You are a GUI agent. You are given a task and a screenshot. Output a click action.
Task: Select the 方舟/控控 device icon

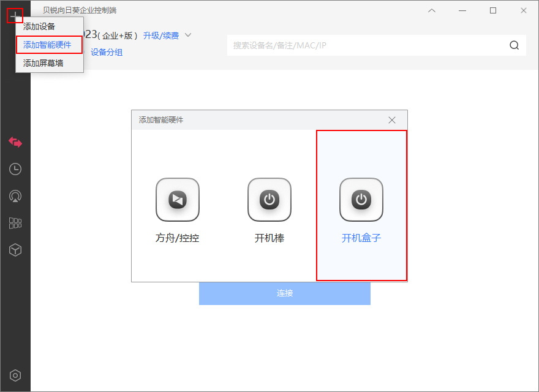click(x=178, y=200)
